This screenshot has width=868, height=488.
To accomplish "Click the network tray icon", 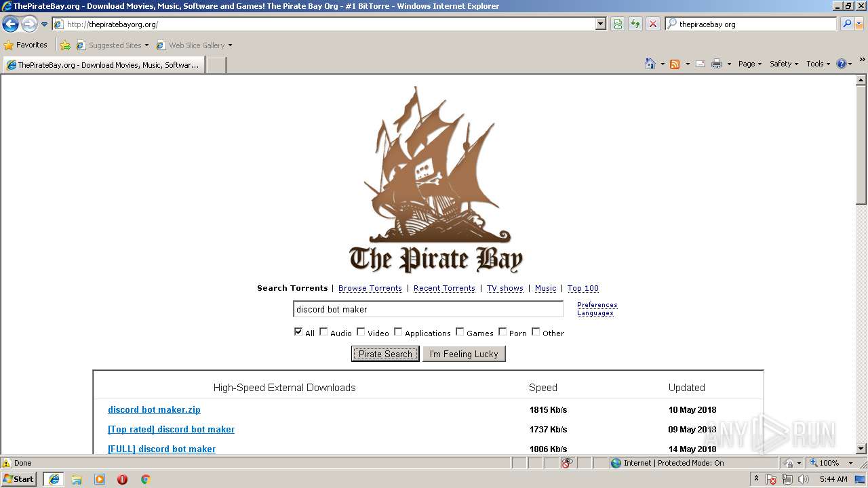I will click(x=787, y=479).
